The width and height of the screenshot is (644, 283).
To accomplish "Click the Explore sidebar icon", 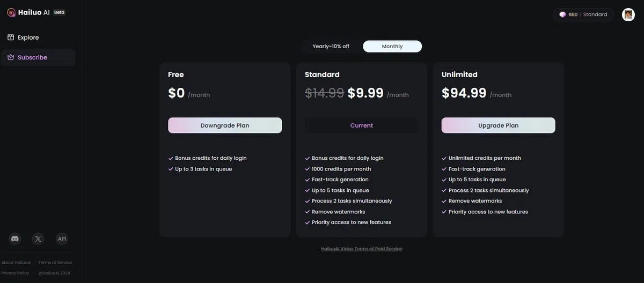I will coord(11,38).
